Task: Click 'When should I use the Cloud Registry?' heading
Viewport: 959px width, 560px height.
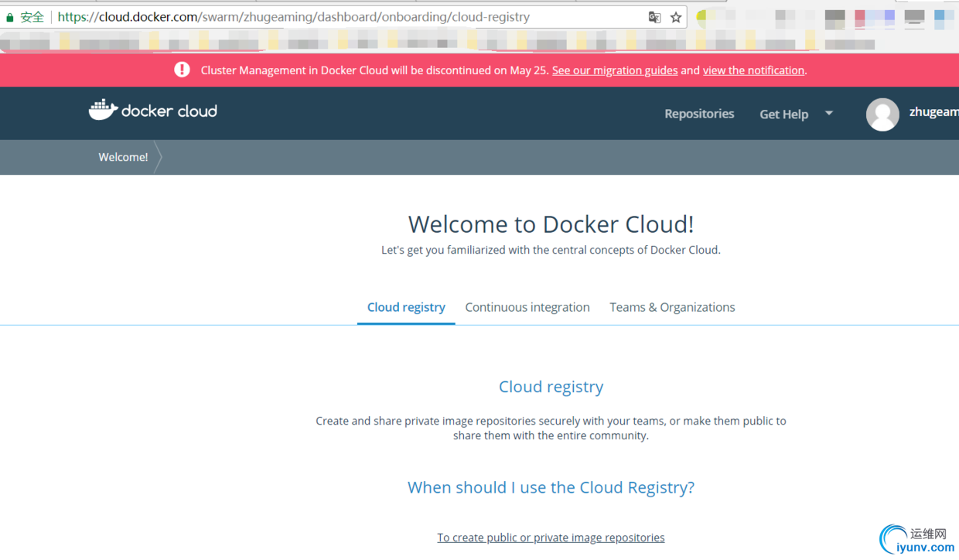Action: pos(551,487)
